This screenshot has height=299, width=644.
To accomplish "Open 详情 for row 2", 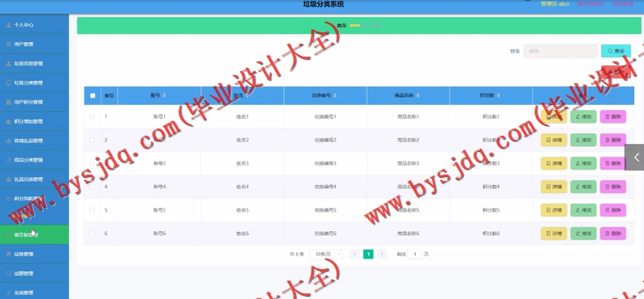I will point(553,141).
